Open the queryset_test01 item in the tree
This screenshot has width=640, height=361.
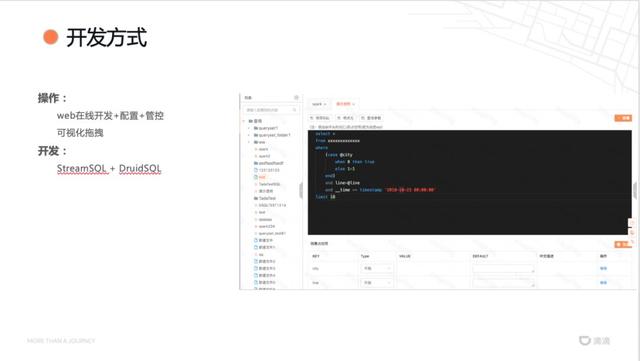(x=271, y=234)
